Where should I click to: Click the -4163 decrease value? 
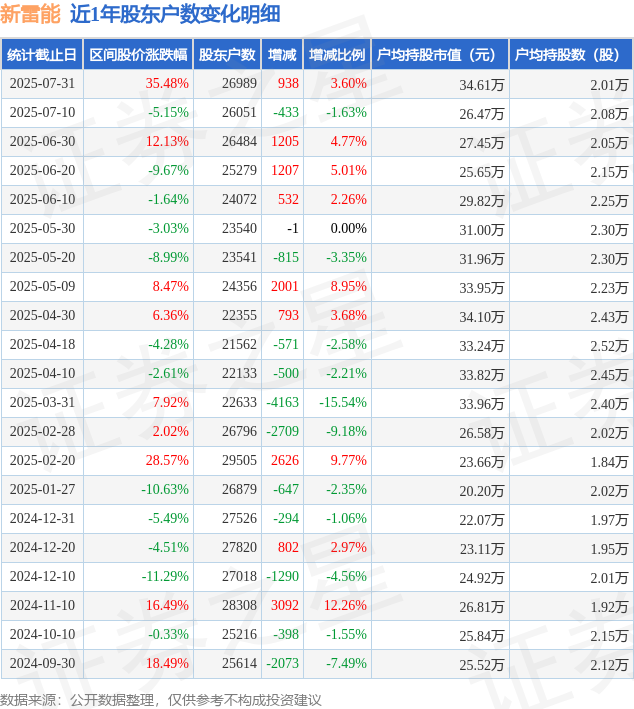click(283, 402)
